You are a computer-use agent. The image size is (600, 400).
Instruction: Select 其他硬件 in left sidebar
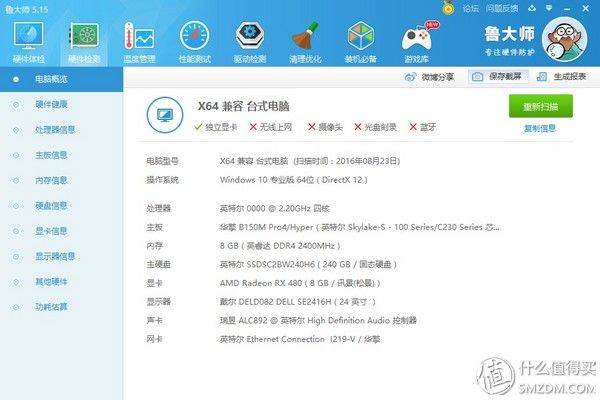point(61,282)
